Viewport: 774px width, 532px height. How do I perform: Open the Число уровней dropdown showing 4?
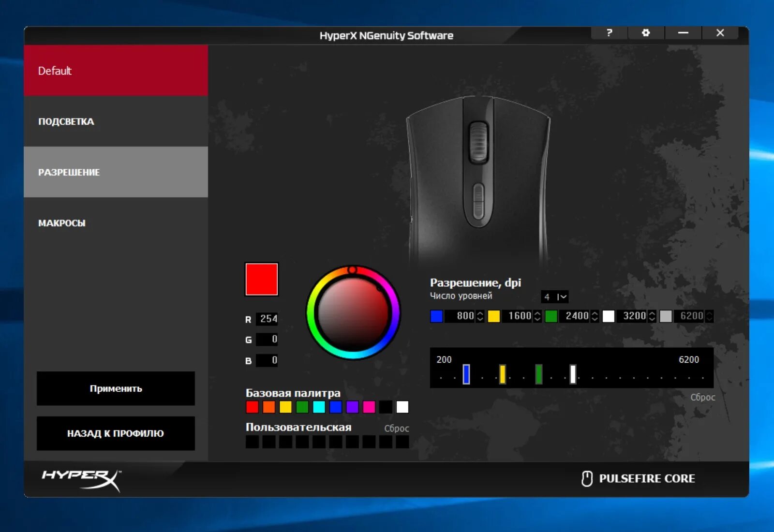pyautogui.click(x=555, y=297)
